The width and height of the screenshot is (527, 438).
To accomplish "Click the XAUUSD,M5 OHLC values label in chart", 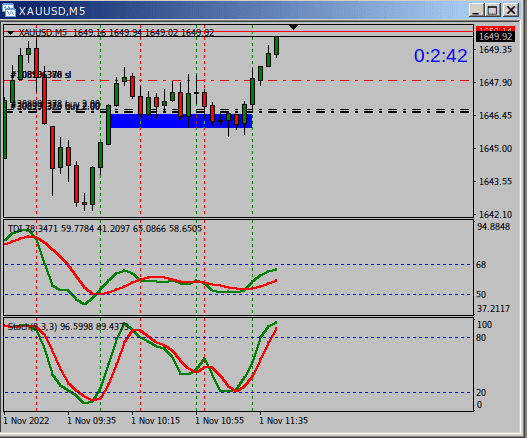I will (116, 33).
